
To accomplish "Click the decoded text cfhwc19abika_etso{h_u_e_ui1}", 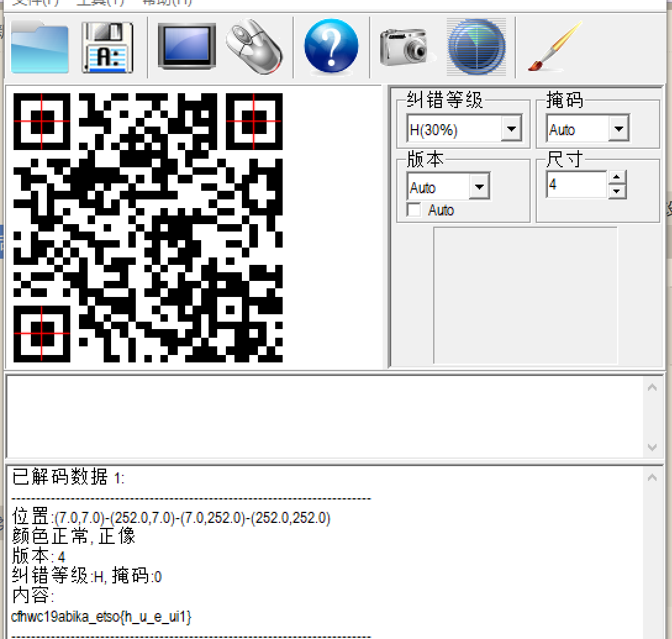I will click(101, 617).
